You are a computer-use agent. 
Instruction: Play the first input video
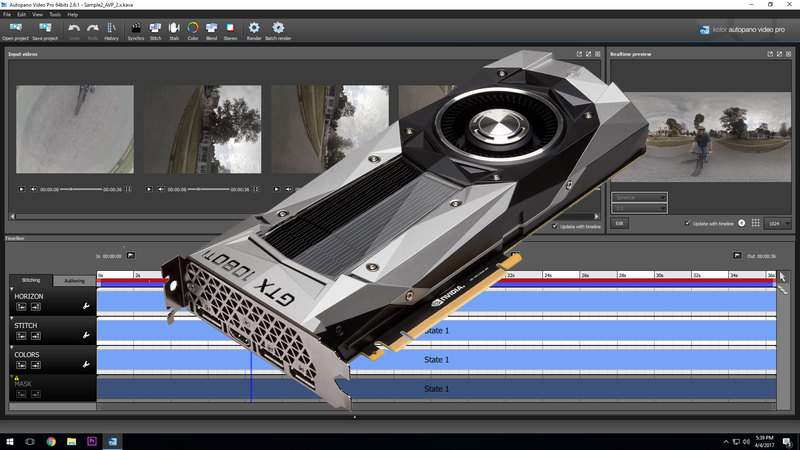coord(22,188)
